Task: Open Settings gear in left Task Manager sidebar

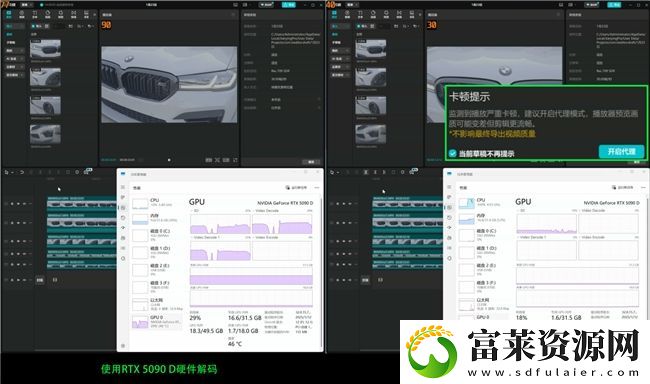Action: (x=123, y=345)
